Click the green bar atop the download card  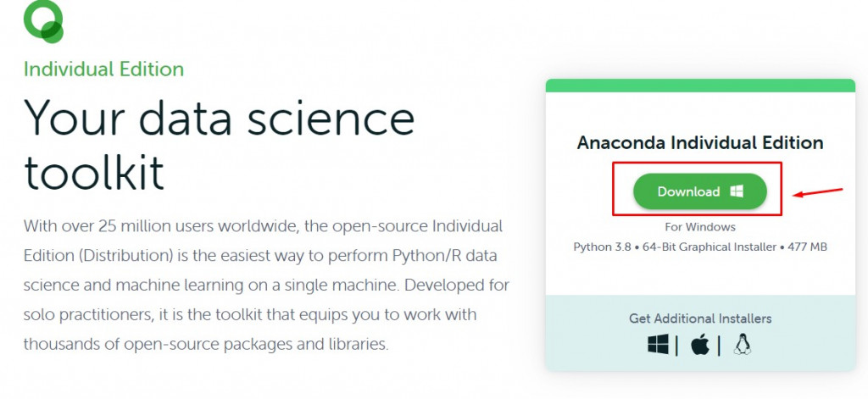700,86
